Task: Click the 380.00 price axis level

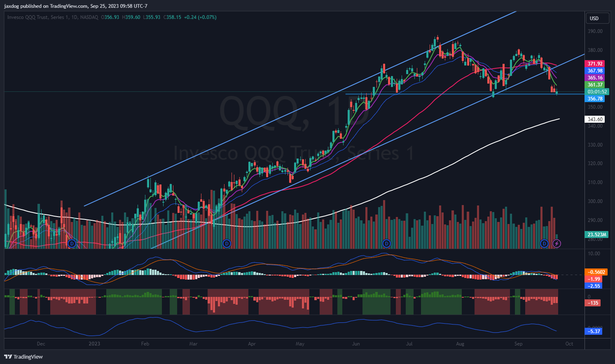Action: click(x=595, y=50)
